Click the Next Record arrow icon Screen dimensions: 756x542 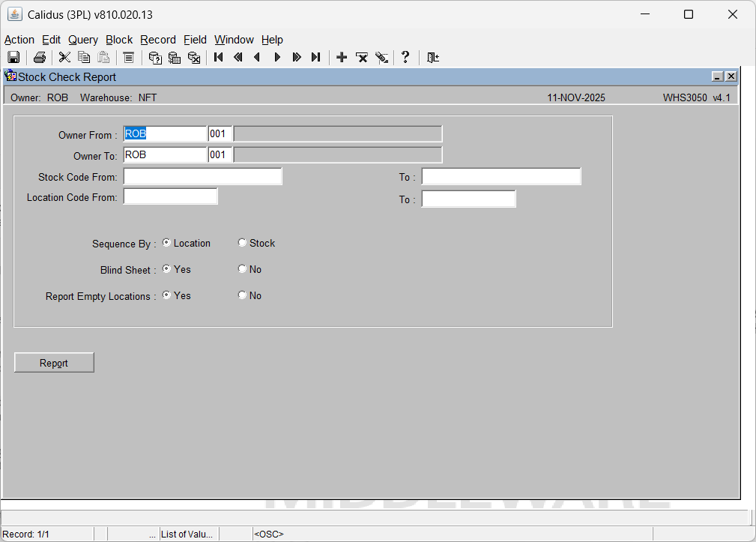[x=277, y=58]
